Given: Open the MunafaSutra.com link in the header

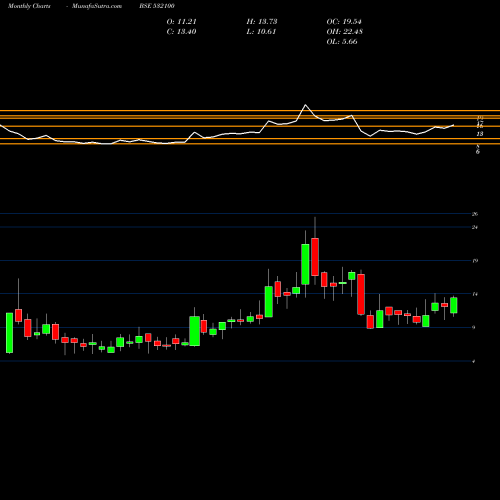Looking at the screenshot, I should pos(97,6).
